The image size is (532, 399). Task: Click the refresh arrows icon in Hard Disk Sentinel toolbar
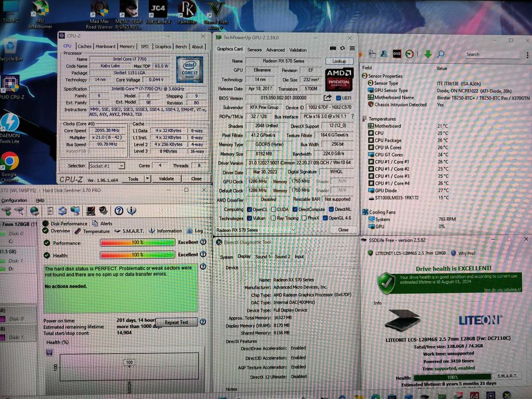click(x=62, y=211)
